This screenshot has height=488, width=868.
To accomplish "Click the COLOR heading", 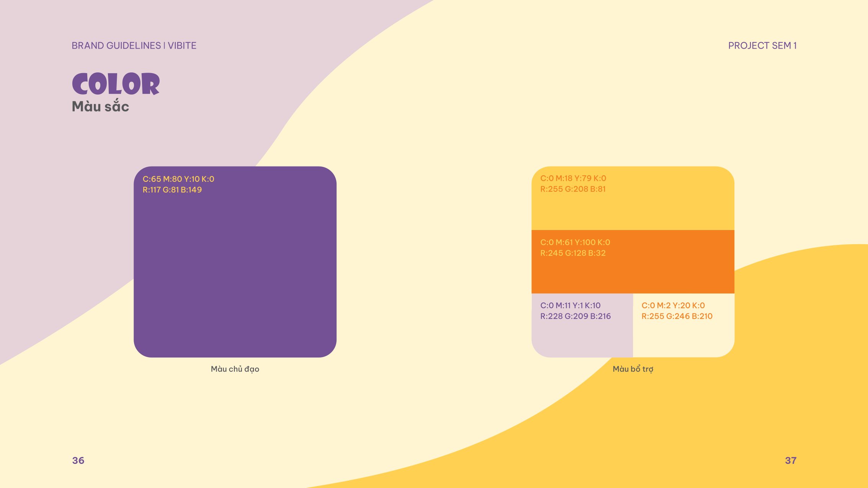I will click(116, 83).
